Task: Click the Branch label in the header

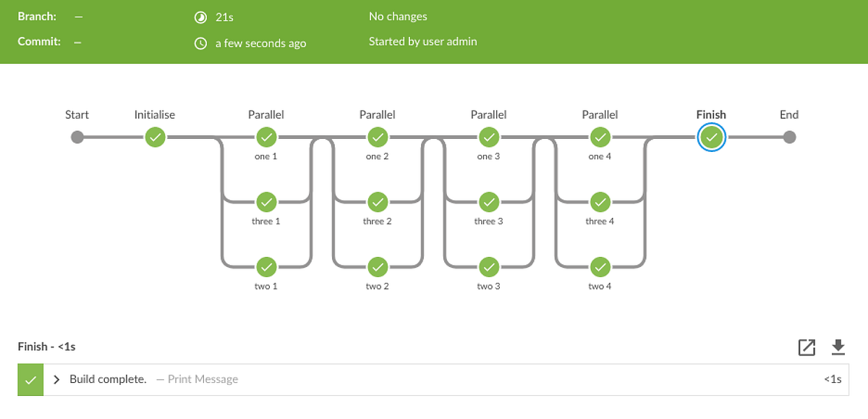Action: (37, 16)
